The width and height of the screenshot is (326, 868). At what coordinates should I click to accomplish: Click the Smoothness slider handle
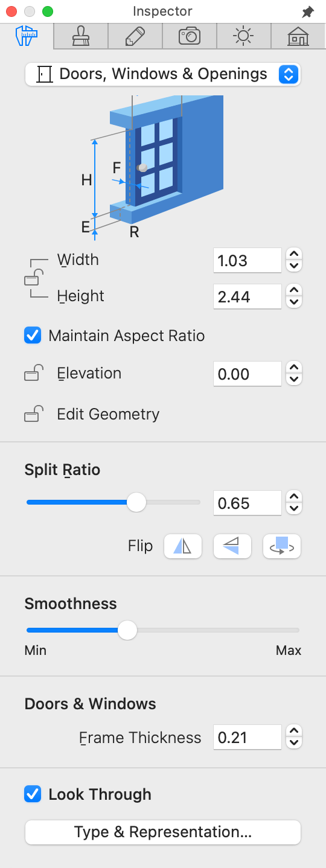[x=127, y=630]
